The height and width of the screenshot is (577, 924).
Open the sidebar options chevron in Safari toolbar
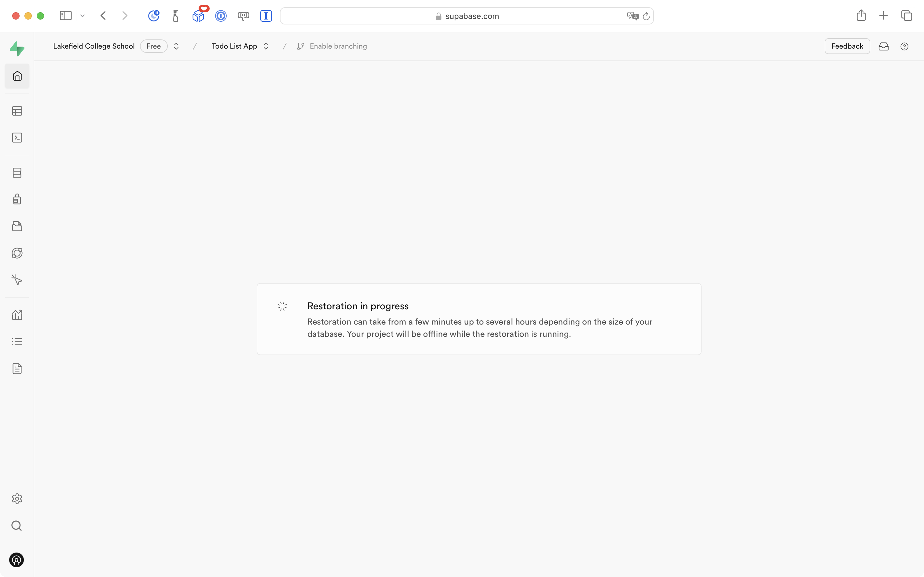(x=83, y=16)
